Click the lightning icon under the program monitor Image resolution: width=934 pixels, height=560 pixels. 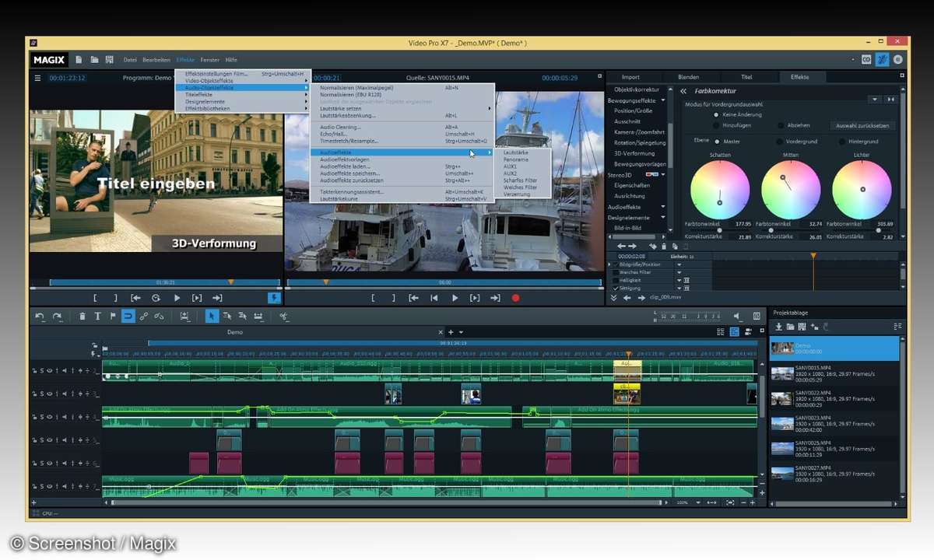273,298
